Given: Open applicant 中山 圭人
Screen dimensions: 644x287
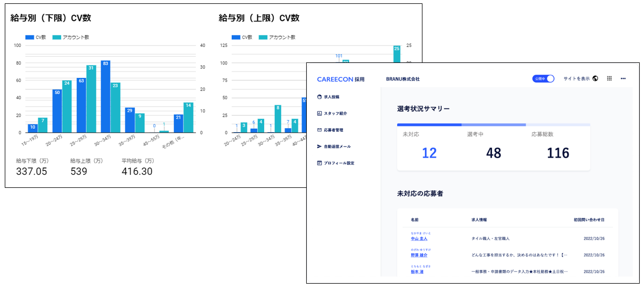Looking at the screenshot, I should click(419, 239).
